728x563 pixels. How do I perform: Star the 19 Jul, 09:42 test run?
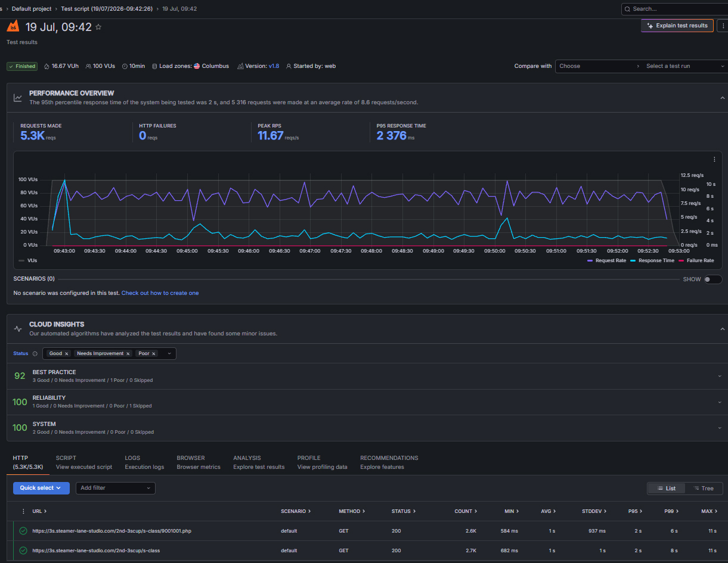click(98, 27)
